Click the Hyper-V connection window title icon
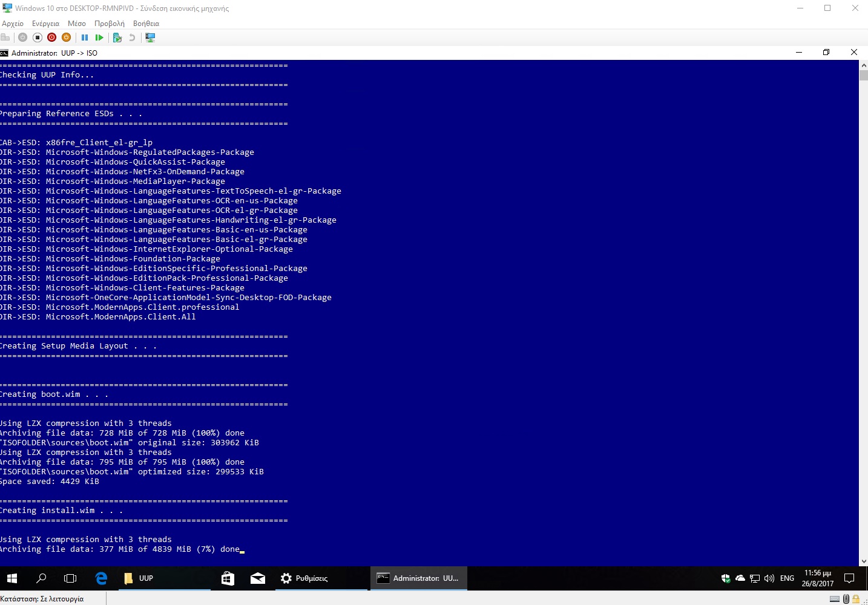This screenshot has width=868, height=605. pyautogui.click(x=7, y=8)
